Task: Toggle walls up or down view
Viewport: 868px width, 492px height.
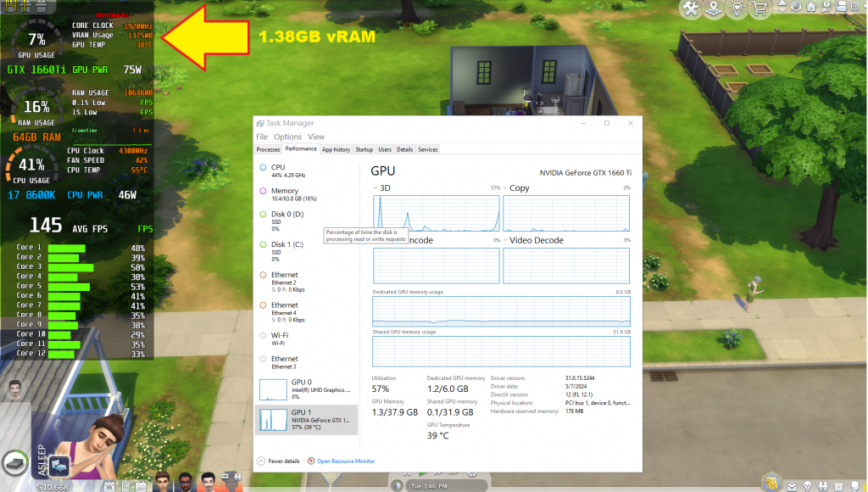Action: pyautogui.click(x=782, y=5)
